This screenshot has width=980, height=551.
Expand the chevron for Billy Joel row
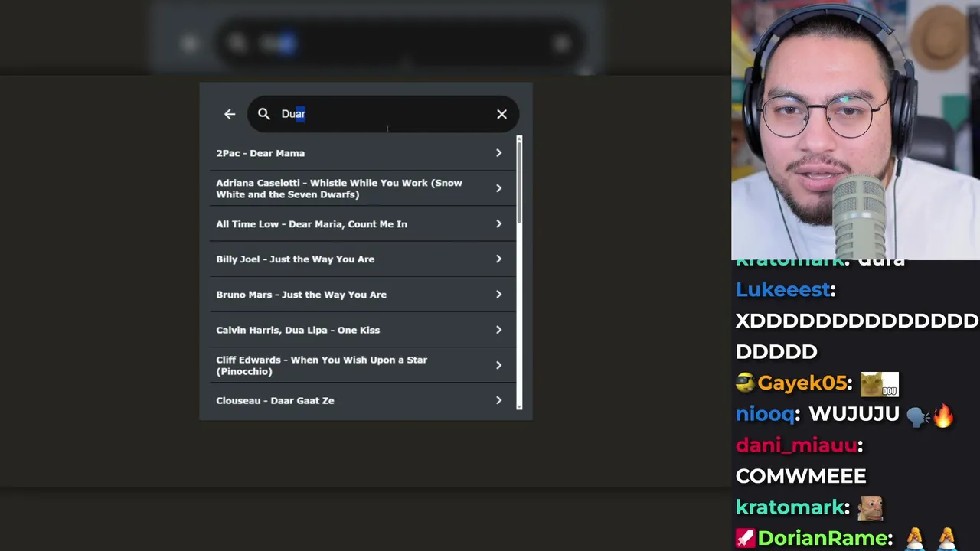tap(498, 259)
